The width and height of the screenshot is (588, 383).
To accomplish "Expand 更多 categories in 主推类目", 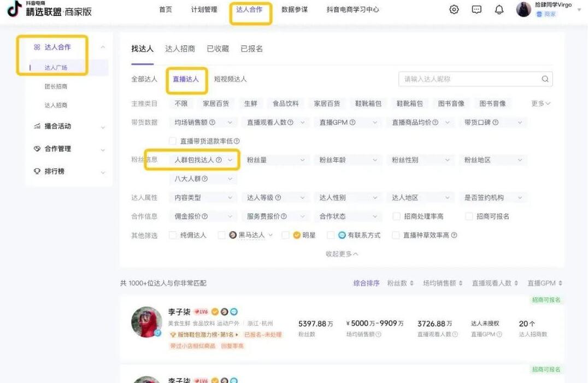I will point(541,103).
